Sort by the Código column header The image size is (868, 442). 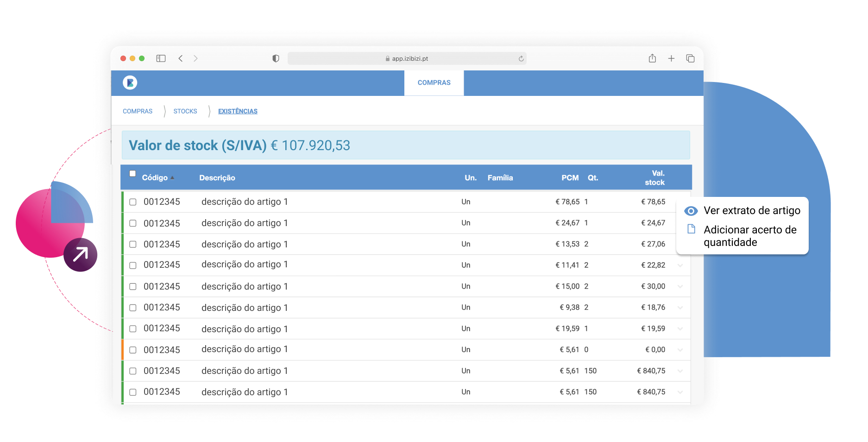pyautogui.click(x=155, y=178)
